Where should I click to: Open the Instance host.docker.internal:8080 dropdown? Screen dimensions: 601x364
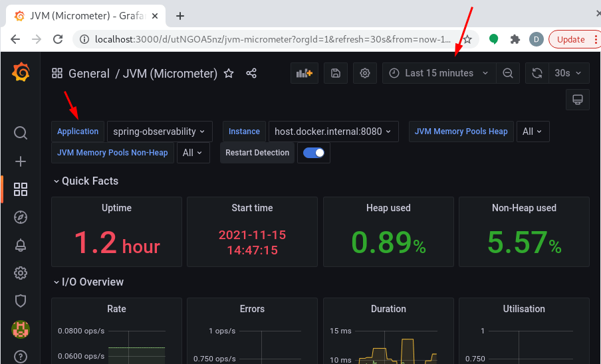[334, 132]
